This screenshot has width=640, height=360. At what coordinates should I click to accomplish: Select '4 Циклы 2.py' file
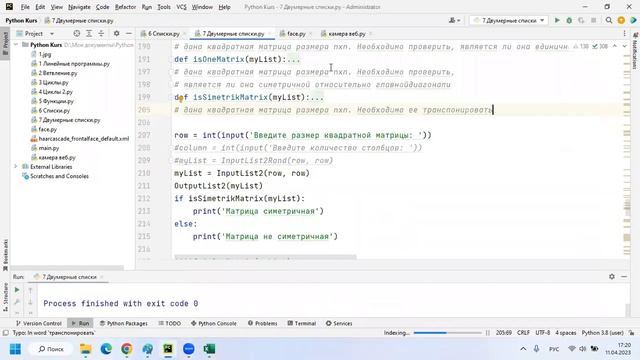(52, 92)
